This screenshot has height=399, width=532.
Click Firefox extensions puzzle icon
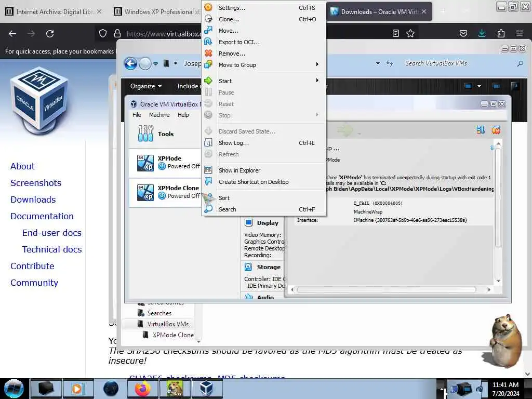(501, 33)
